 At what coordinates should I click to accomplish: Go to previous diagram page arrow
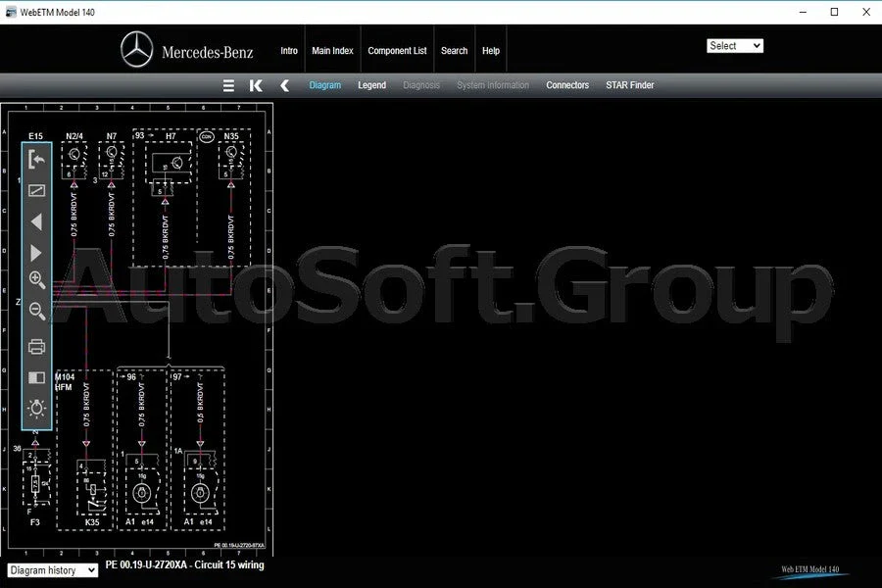point(36,222)
